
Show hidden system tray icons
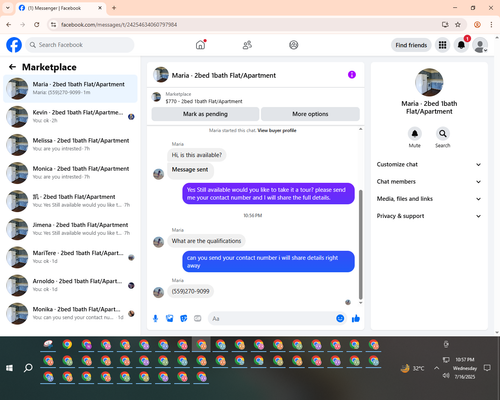click(x=436, y=368)
